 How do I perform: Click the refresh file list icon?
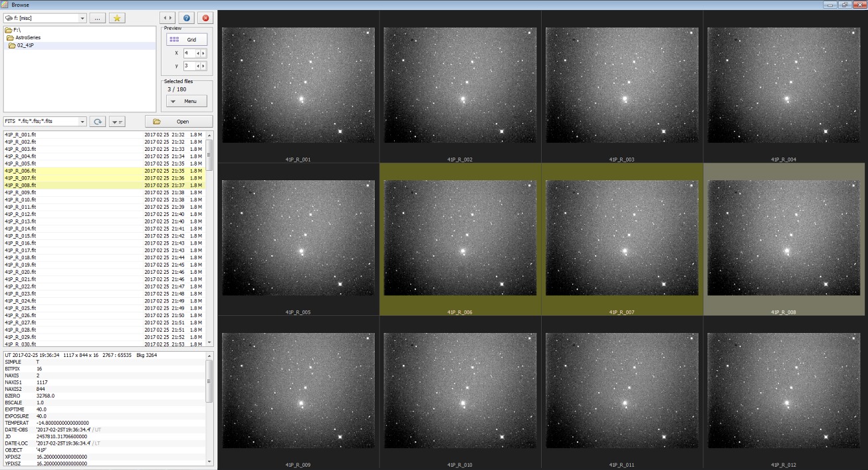click(98, 122)
